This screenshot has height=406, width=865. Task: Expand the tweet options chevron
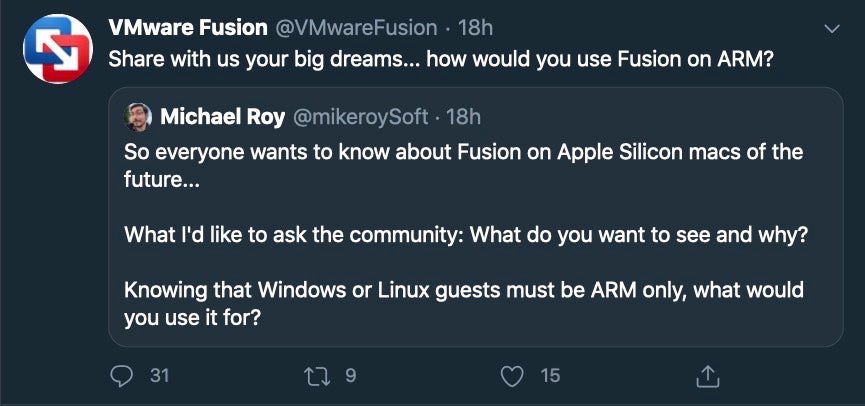pyautogui.click(x=830, y=30)
